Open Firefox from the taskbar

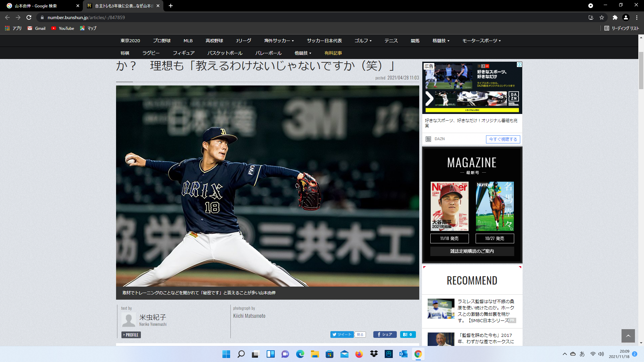(359, 354)
